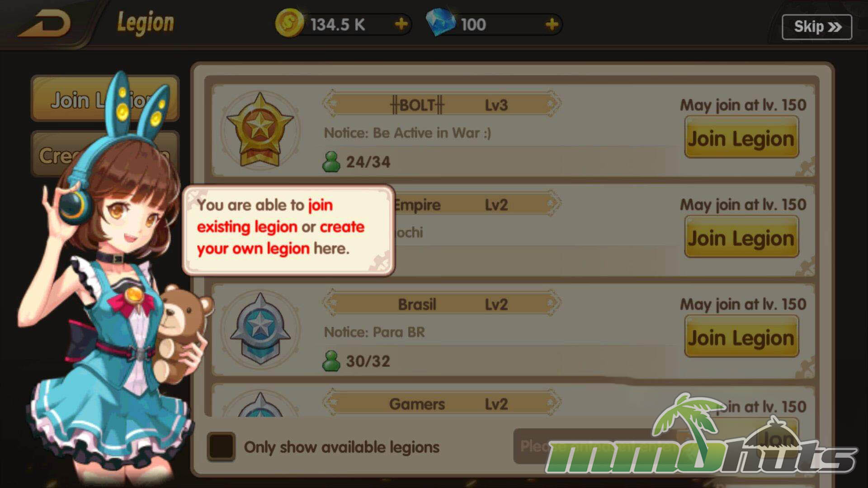The image size is (868, 488).
Task: Open the Create Legion tab on the left
Action: 105,154
